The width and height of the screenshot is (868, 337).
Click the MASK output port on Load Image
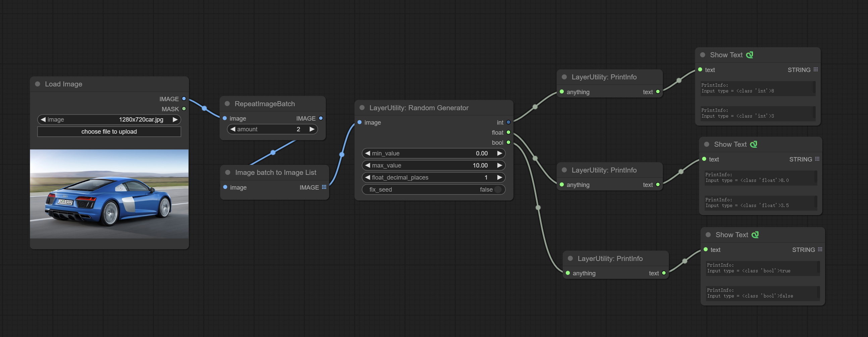pos(184,109)
